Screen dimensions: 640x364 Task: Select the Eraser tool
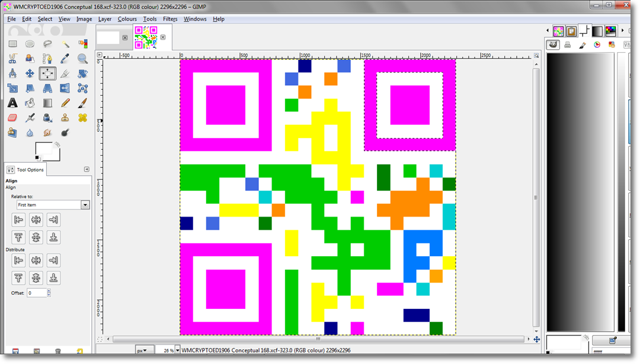click(12, 118)
